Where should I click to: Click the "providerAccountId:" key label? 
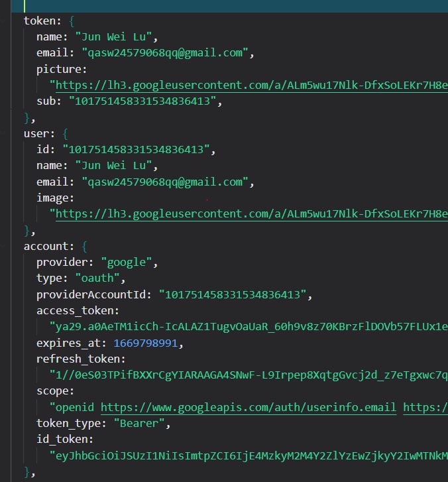pyautogui.click(x=93, y=295)
